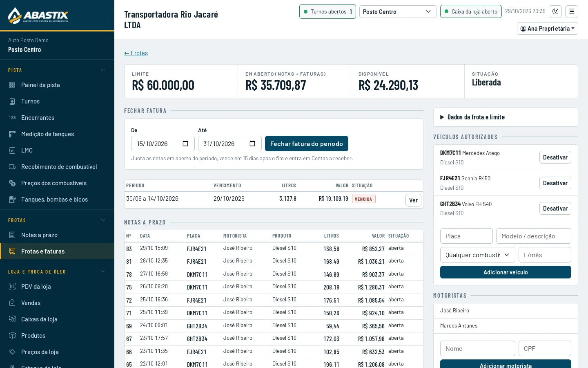Click driver Marcos Antunes
This screenshot has width=588, height=368.
(x=459, y=326)
